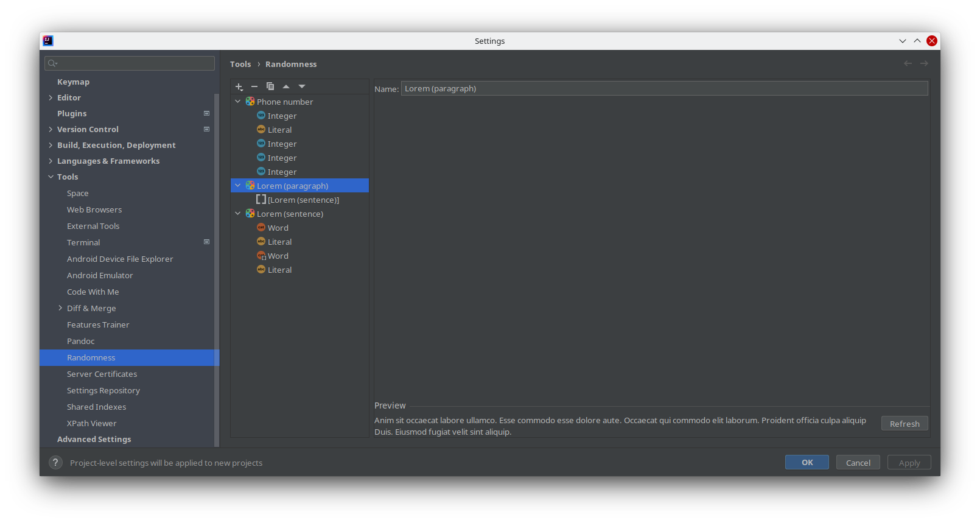Click the Lorem (paragraph) template icon

coord(250,186)
